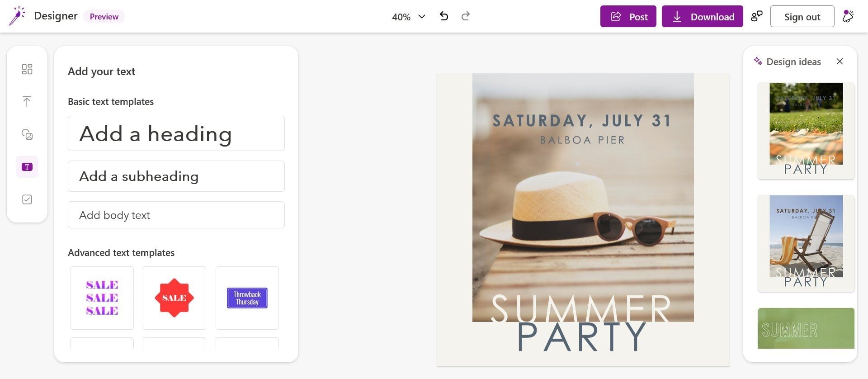The image size is (868, 379).
Task: Open the celebration rewards icon at top right
Action: (x=848, y=17)
